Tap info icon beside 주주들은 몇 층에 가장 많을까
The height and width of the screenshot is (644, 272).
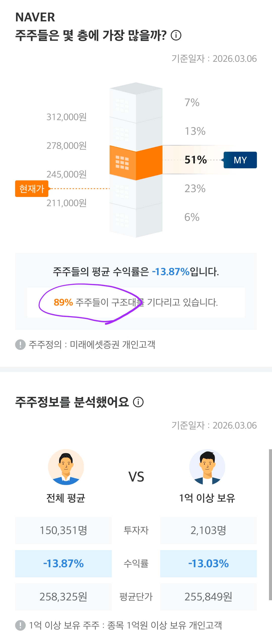176,35
